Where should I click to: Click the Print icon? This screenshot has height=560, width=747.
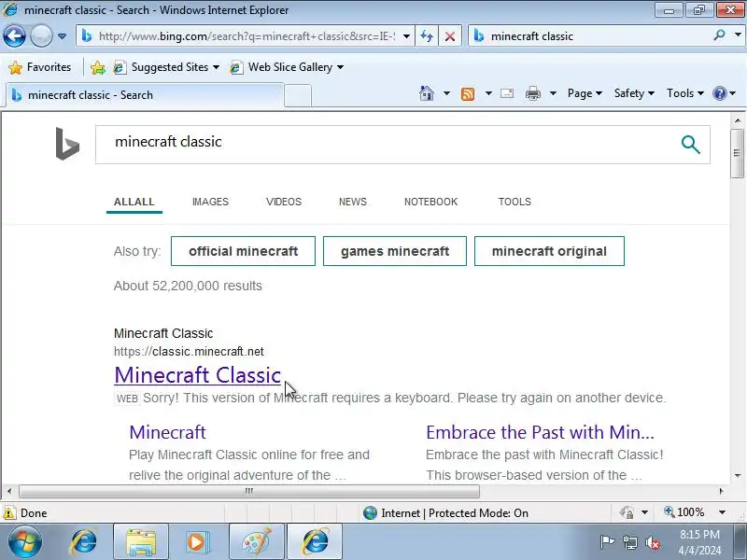(x=532, y=93)
